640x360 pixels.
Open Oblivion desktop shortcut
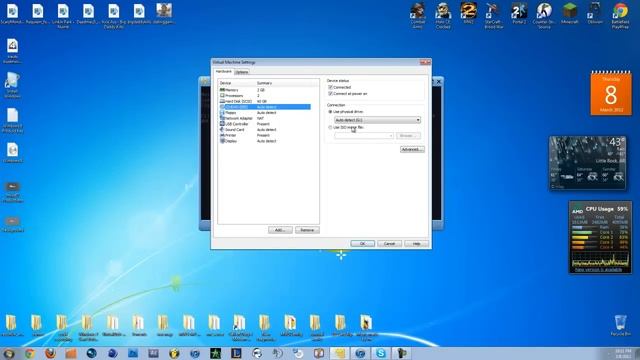click(595, 14)
